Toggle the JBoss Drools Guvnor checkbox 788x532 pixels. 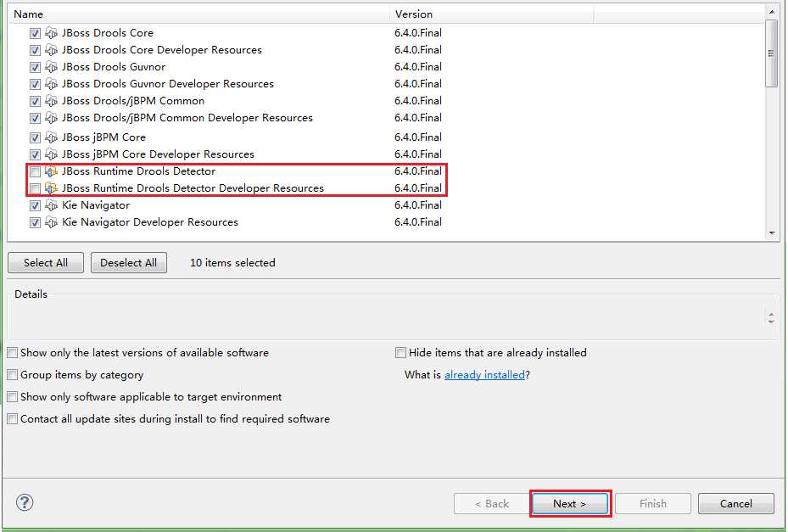tap(35, 67)
